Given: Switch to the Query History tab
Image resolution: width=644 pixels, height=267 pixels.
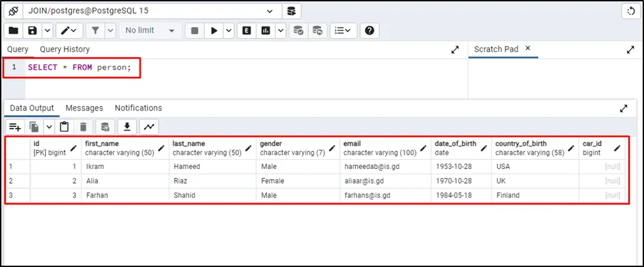Looking at the screenshot, I should 64,49.
